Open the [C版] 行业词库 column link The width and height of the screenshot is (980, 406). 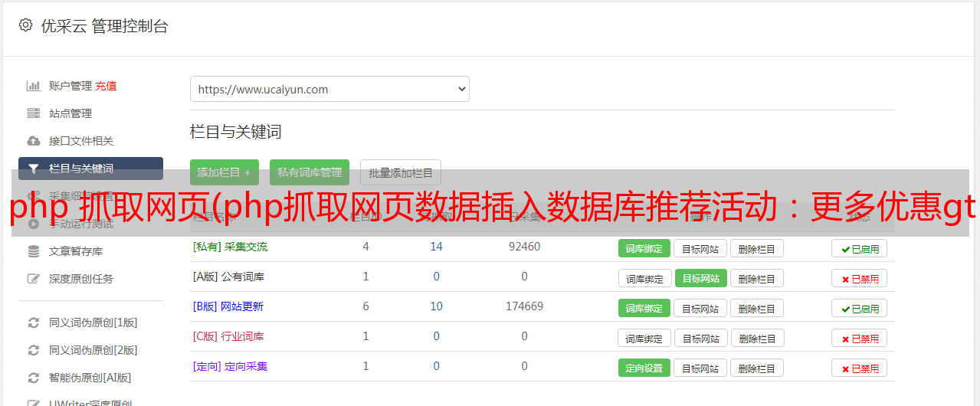click(x=228, y=336)
